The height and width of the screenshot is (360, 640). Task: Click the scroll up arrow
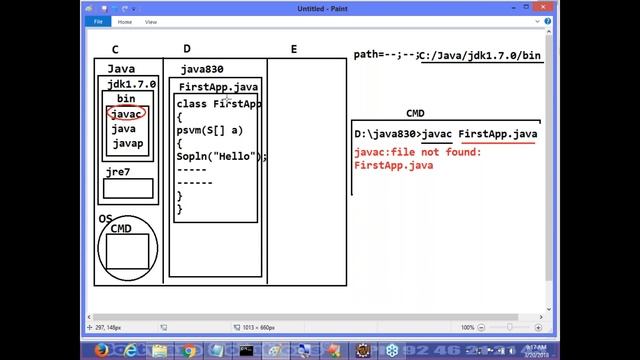pos(549,32)
